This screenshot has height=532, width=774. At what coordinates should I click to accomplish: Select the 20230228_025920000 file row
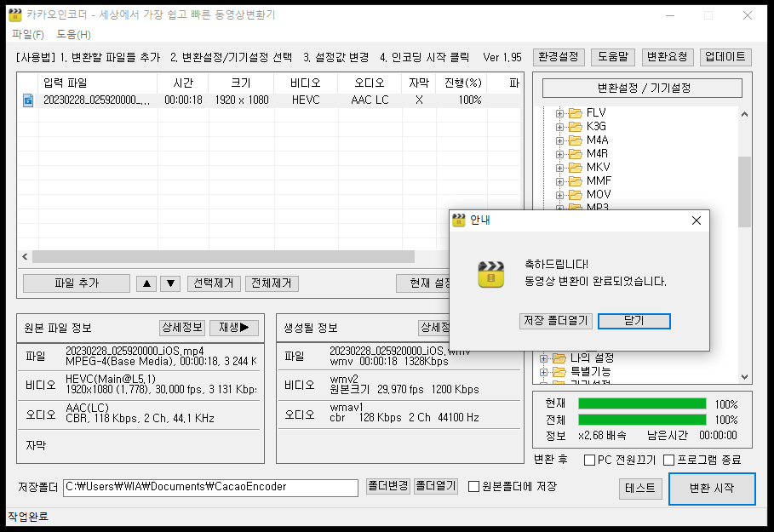[x=269, y=100]
